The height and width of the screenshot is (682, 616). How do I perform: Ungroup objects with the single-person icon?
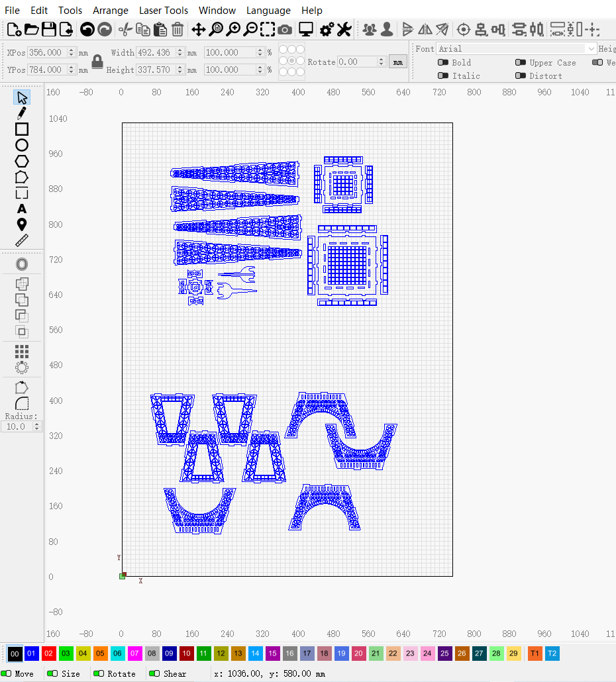(386, 30)
